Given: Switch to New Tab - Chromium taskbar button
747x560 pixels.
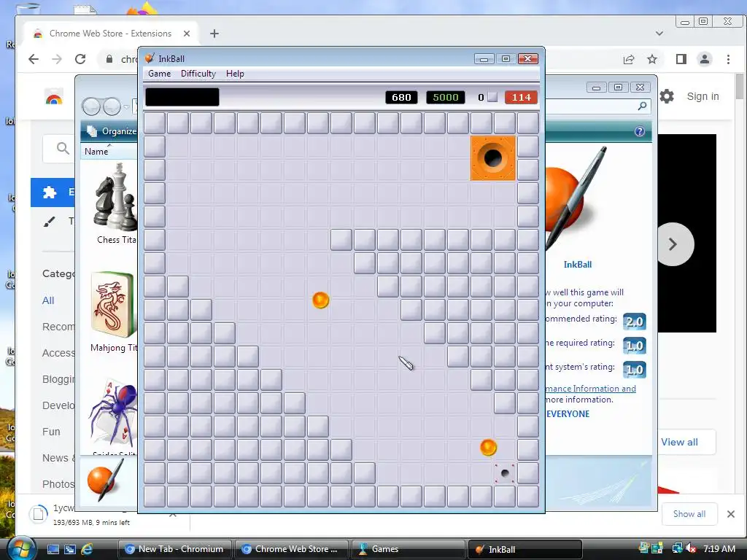Looking at the screenshot, I should pos(175,549).
